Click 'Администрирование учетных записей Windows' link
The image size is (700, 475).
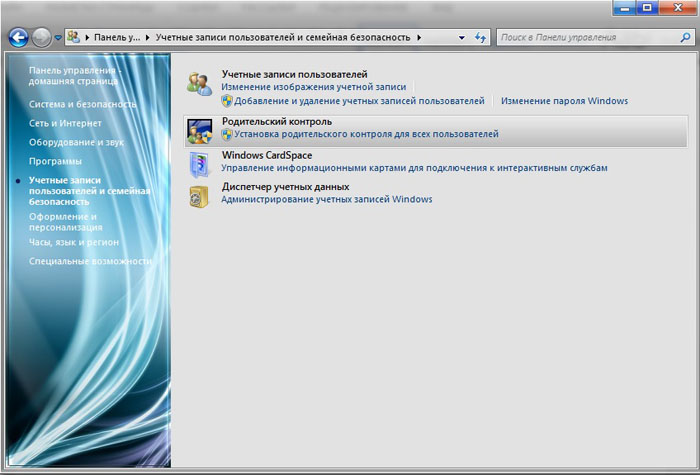point(327,199)
